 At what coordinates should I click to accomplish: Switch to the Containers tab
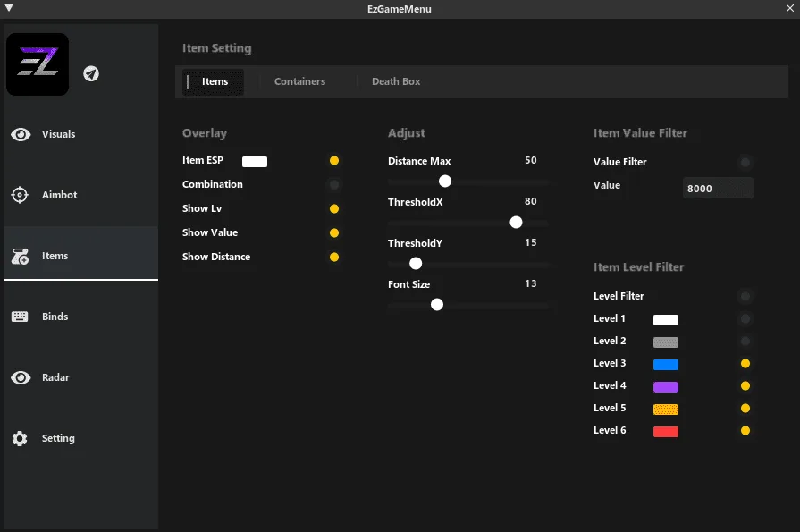[x=299, y=81]
